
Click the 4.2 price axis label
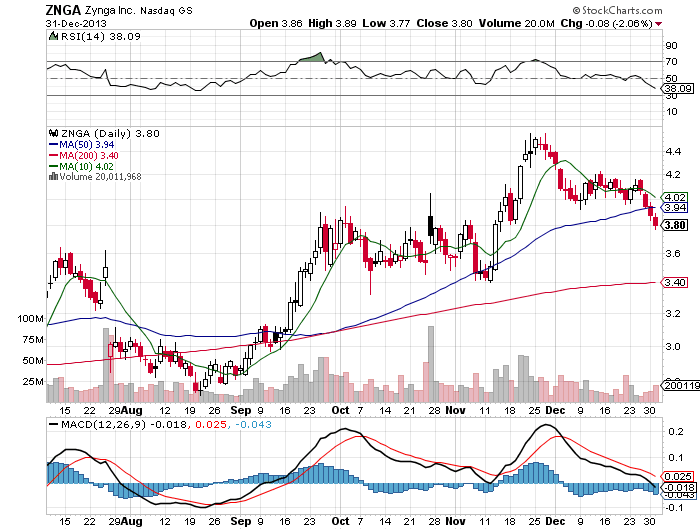(x=673, y=175)
